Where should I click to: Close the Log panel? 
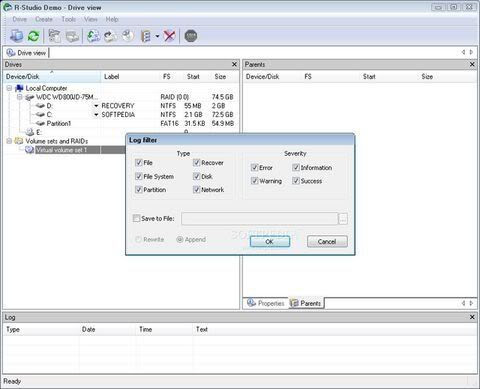coord(472,317)
